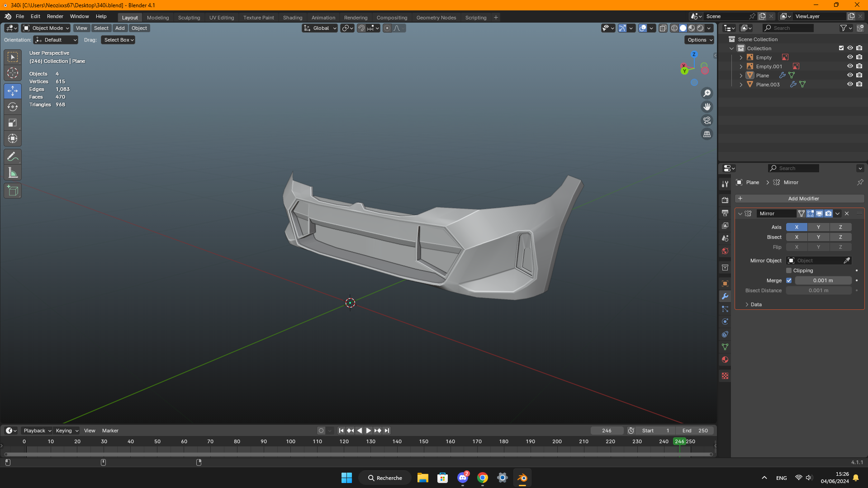Toggle mirror Axis Y button
868x488 pixels.
point(818,227)
